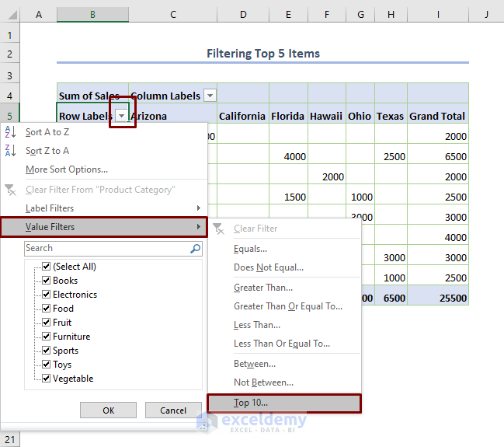This screenshot has width=504, height=447.
Task: Select column I header
Action: (438, 15)
